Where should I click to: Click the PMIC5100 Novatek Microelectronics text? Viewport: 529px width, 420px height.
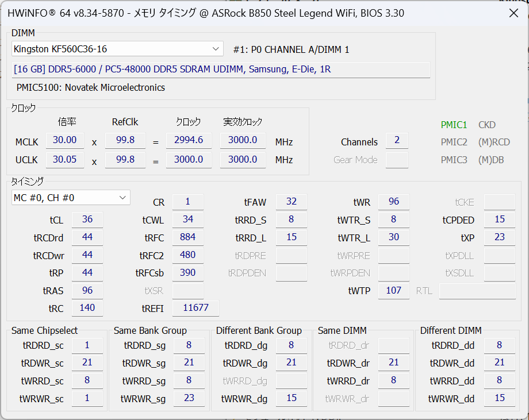click(x=91, y=87)
